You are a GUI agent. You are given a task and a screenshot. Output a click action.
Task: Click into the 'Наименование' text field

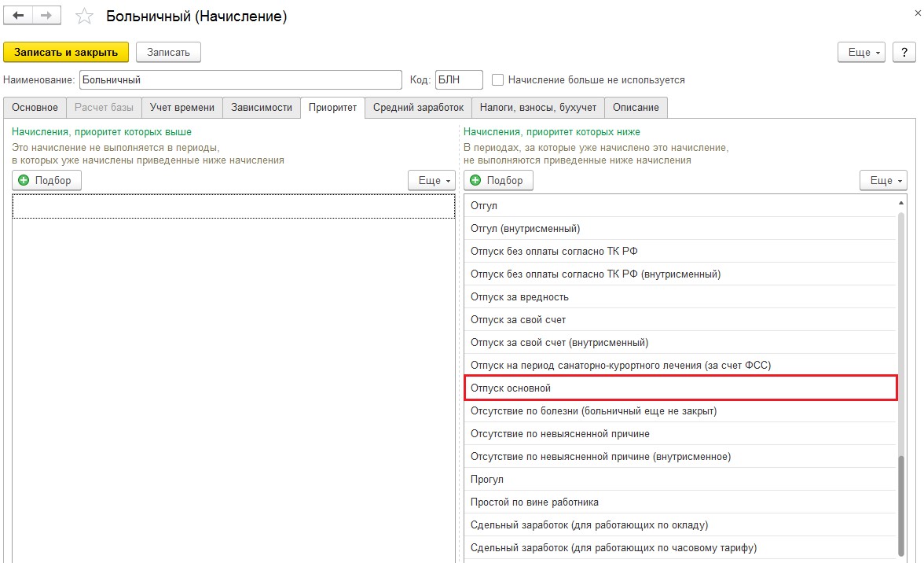(240, 79)
